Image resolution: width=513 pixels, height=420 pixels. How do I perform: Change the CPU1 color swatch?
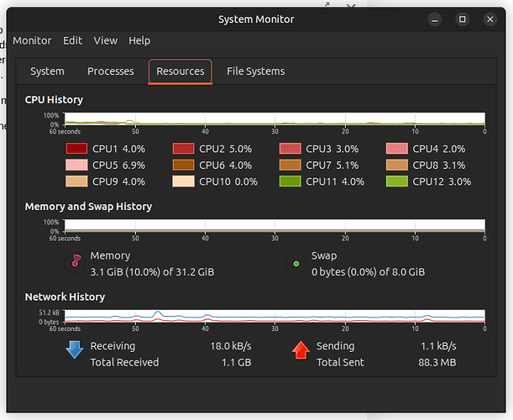coord(76,149)
